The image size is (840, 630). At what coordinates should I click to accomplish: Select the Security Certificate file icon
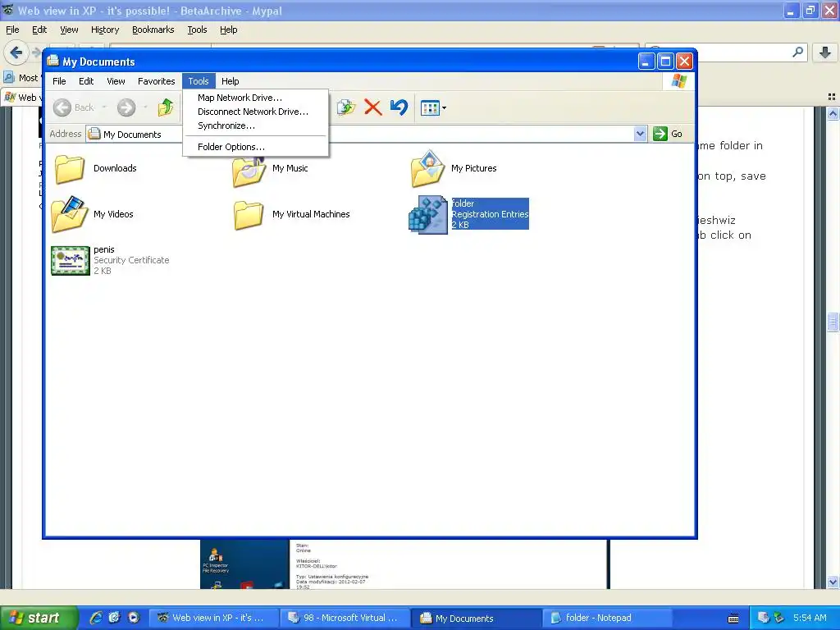pyautogui.click(x=71, y=261)
